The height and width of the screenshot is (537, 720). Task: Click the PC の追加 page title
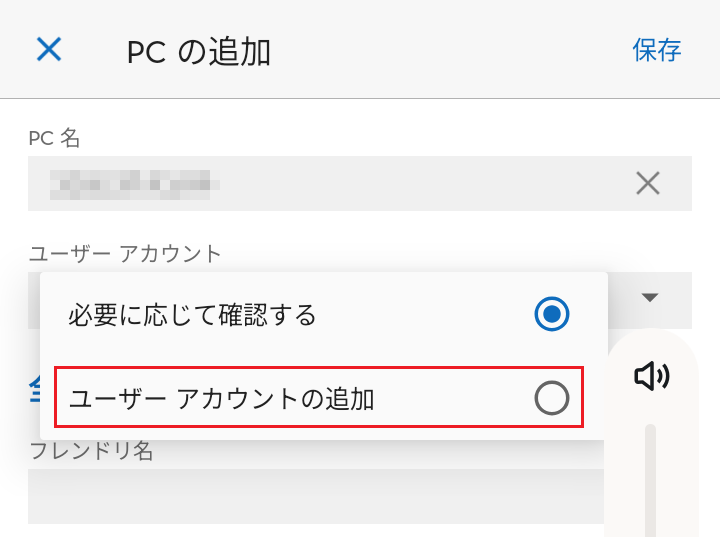(x=199, y=52)
